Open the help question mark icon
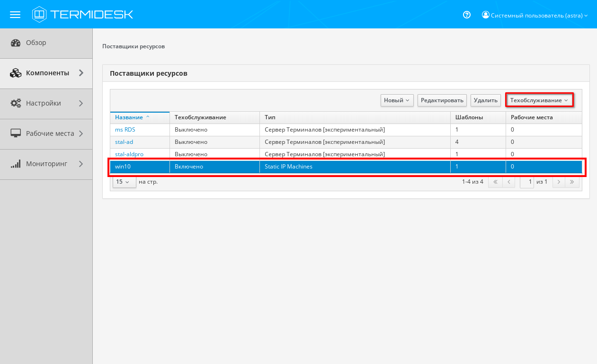 coord(467,15)
